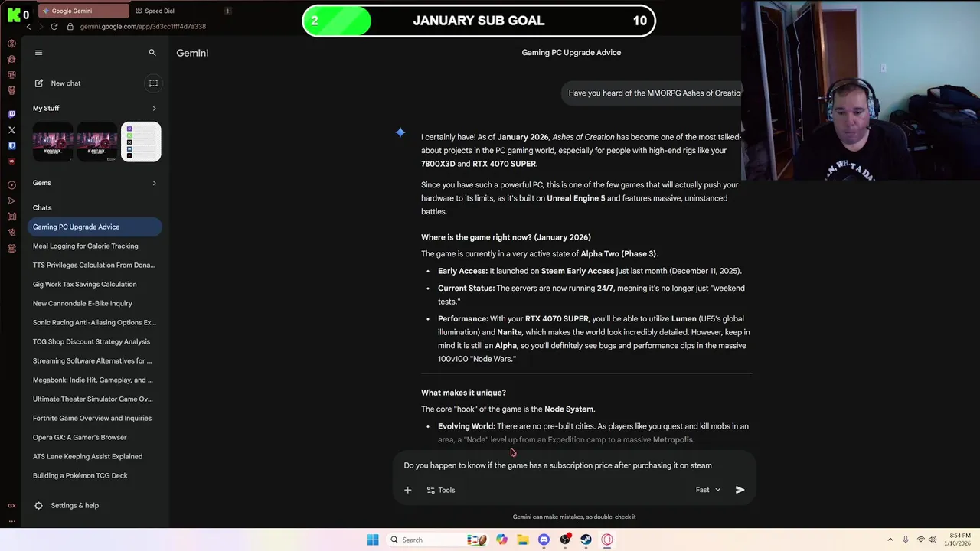Send the prompt with the arrow icon

coord(740,490)
